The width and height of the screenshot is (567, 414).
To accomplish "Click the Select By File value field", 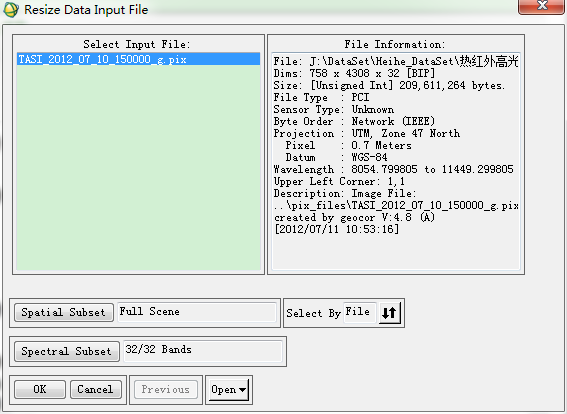I will click(359, 312).
